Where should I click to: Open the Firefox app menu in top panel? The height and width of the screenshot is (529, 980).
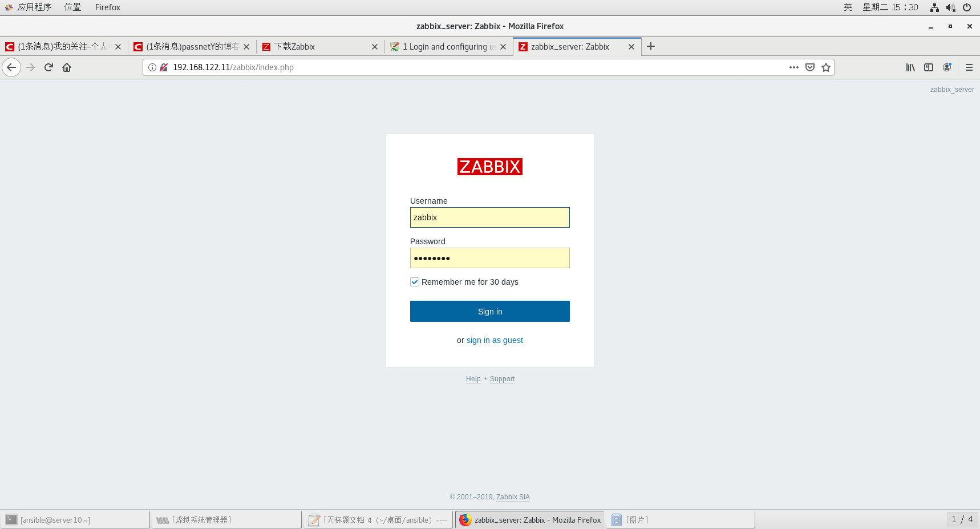[x=108, y=7]
